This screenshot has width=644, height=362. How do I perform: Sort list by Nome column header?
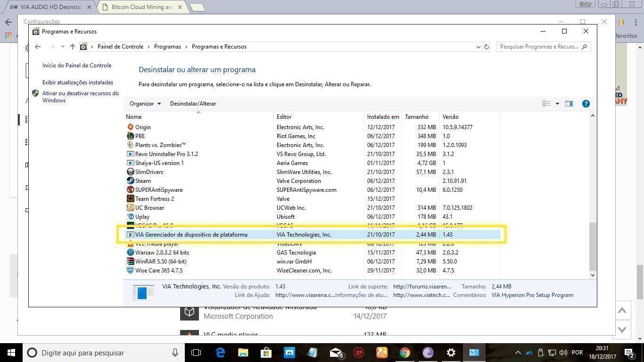198,117
